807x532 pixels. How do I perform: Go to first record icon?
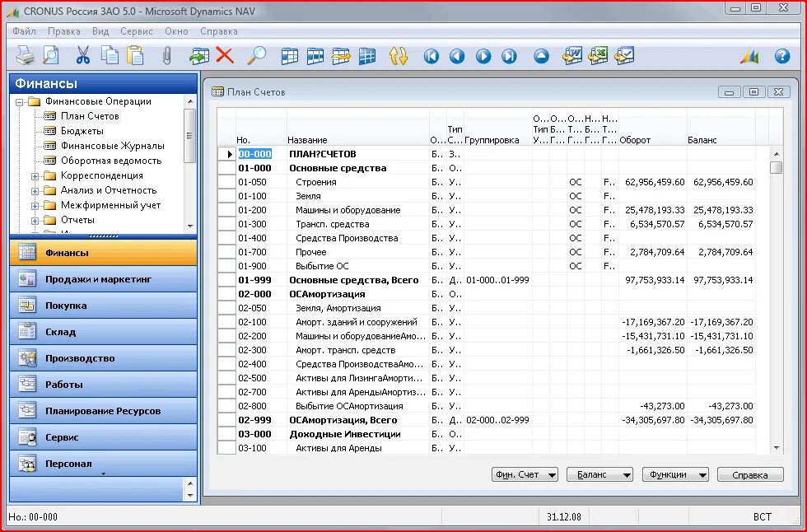point(431,55)
